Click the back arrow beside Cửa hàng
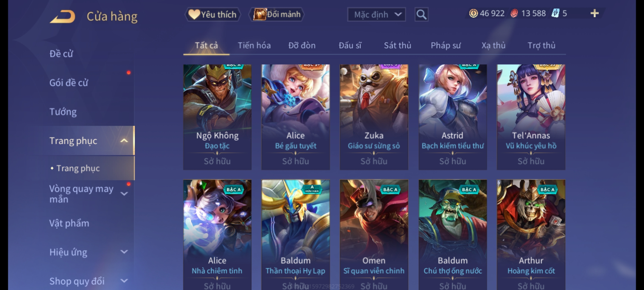The height and width of the screenshot is (290, 644). [63, 16]
